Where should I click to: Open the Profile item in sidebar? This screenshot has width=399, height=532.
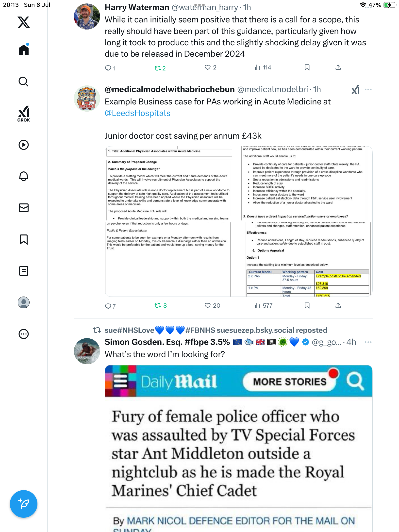(24, 302)
